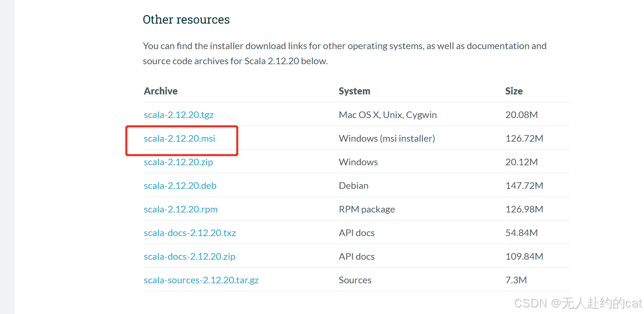The width and height of the screenshot is (644, 314).
Task: Select 'Windows (msi installer)' cell
Action: click(x=387, y=138)
